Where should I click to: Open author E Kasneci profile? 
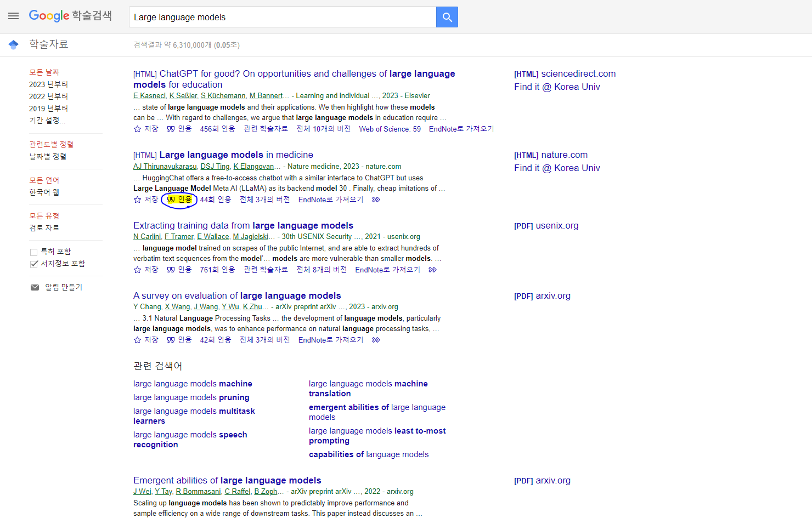pyautogui.click(x=149, y=95)
